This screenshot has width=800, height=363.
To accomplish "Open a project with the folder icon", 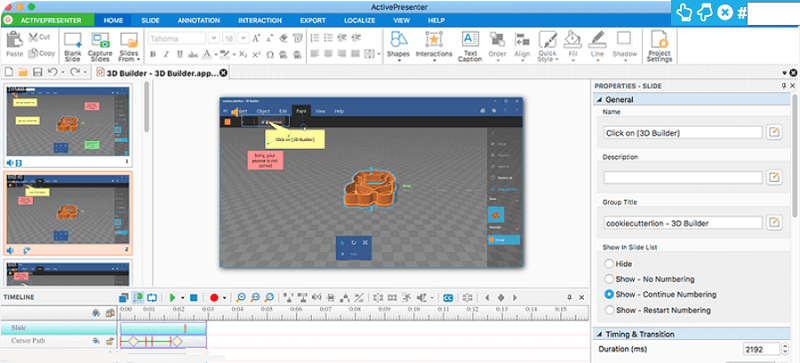I will [23, 72].
